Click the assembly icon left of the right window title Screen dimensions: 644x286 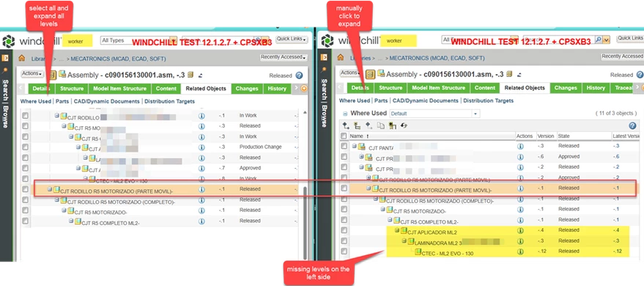coord(382,74)
